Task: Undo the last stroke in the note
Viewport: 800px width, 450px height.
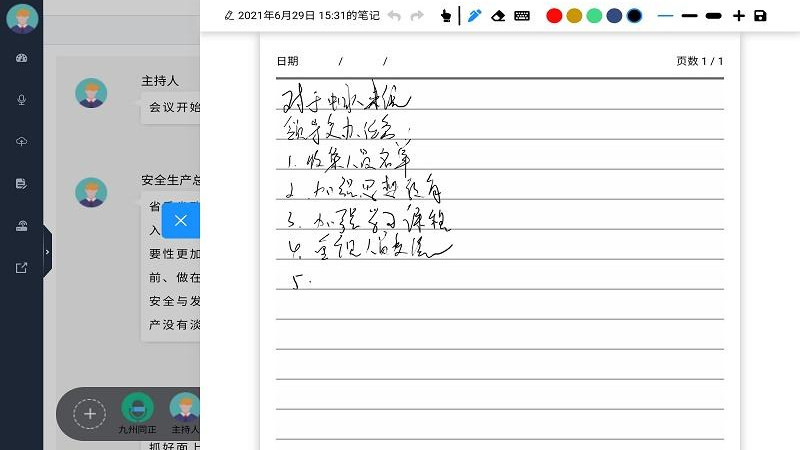Action: coord(394,16)
